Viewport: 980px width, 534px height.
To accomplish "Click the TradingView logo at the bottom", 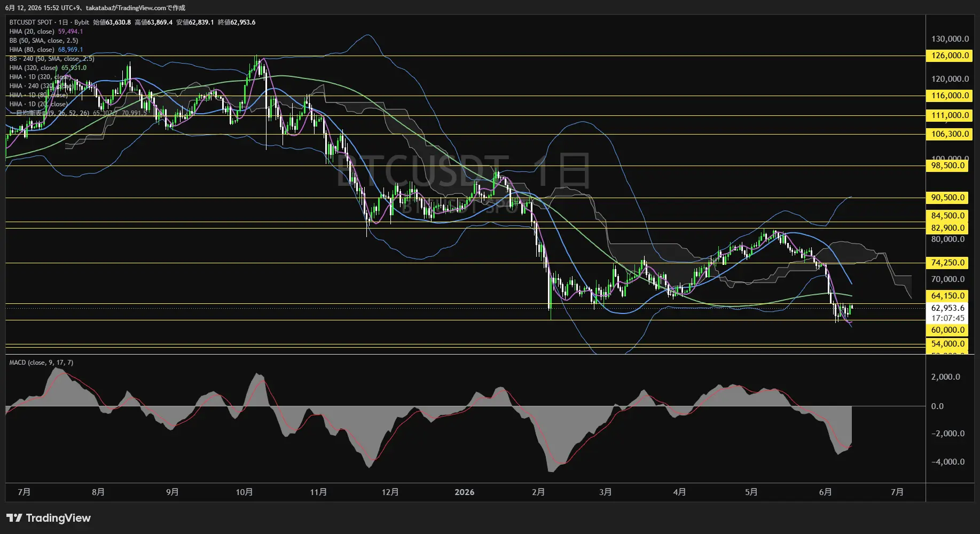I will click(x=48, y=518).
